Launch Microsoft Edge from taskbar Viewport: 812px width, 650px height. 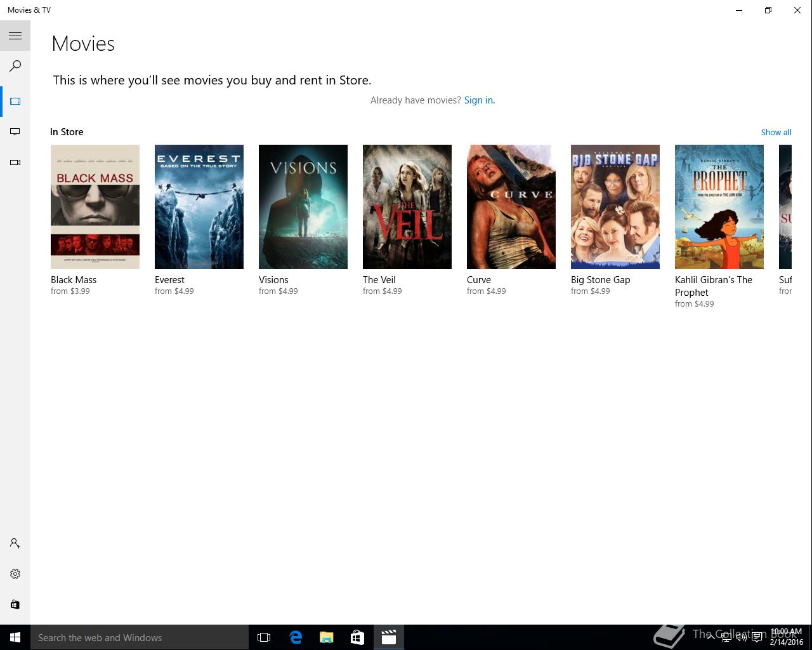(x=296, y=637)
